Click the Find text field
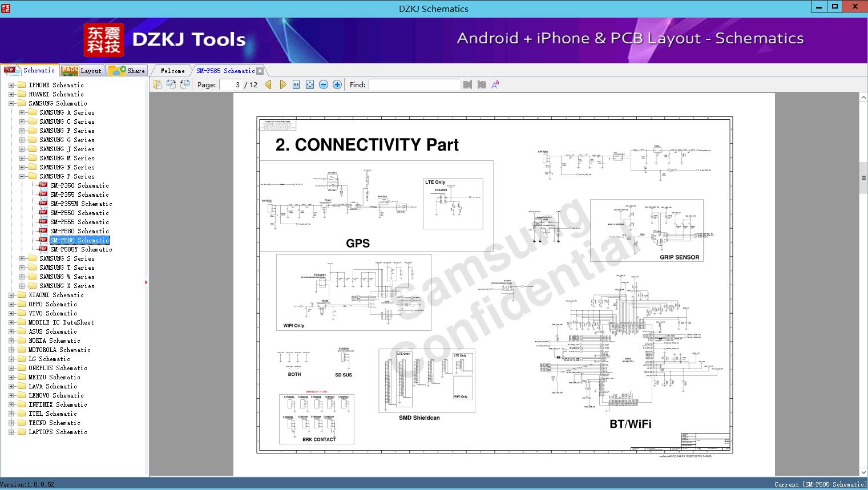The image size is (868, 490). (x=414, y=84)
